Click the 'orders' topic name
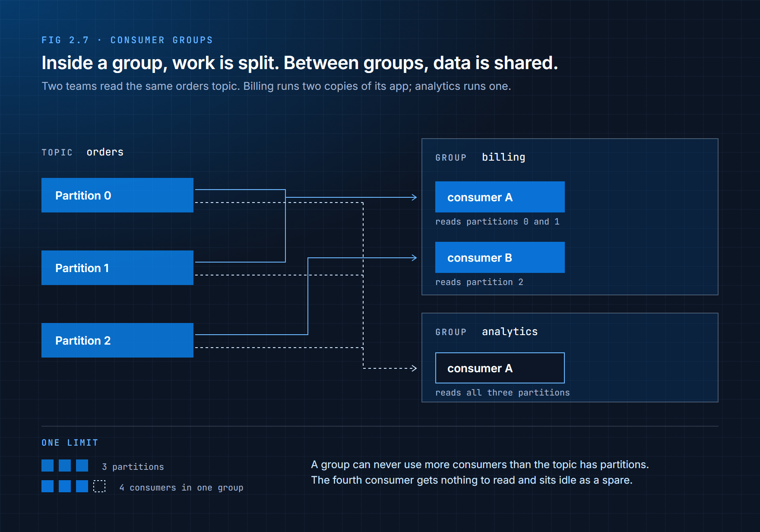760x532 pixels. [105, 152]
